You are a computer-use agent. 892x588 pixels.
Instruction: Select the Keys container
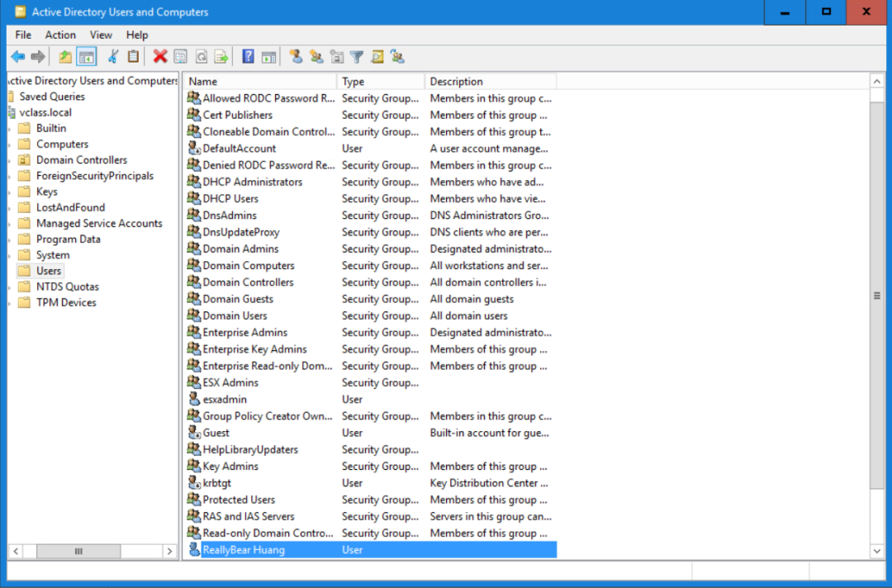click(47, 192)
